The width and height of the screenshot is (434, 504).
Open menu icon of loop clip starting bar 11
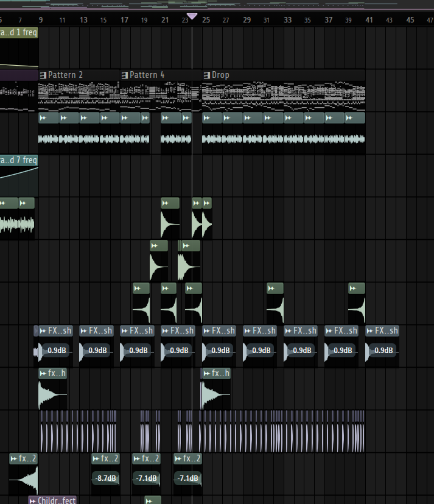pos(64,118)
